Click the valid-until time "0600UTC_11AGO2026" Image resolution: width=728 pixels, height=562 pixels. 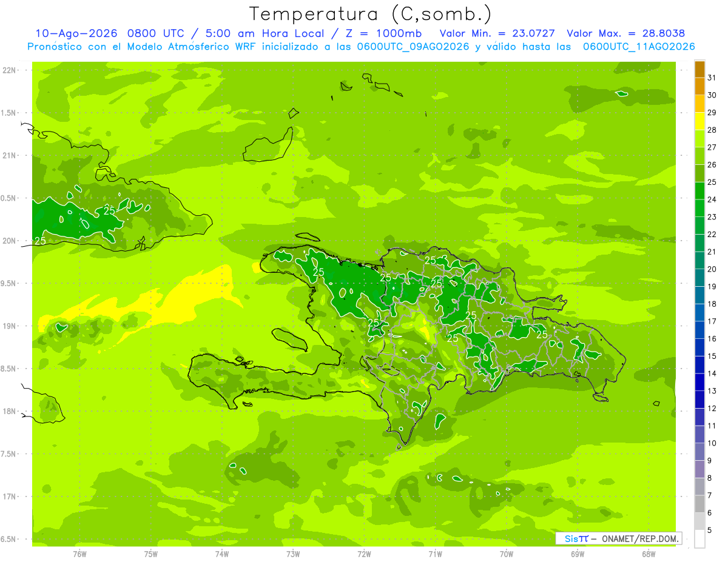click(639, 47)
